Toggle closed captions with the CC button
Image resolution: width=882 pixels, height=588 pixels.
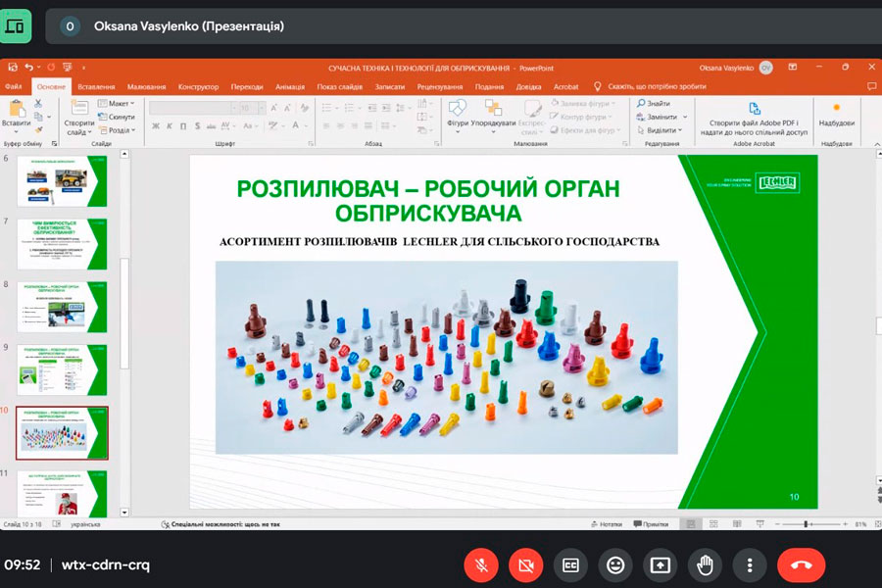click(x=570, y=564)
